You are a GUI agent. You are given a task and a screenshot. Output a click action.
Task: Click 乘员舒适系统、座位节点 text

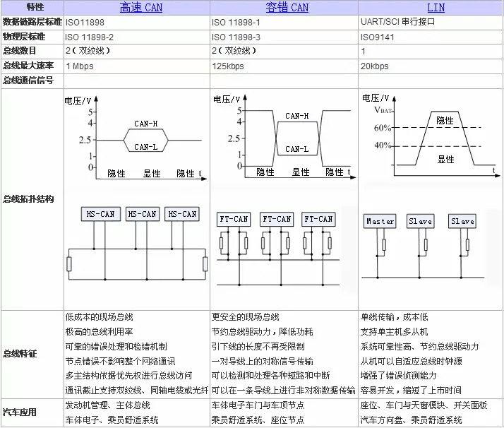click(258, 420)
